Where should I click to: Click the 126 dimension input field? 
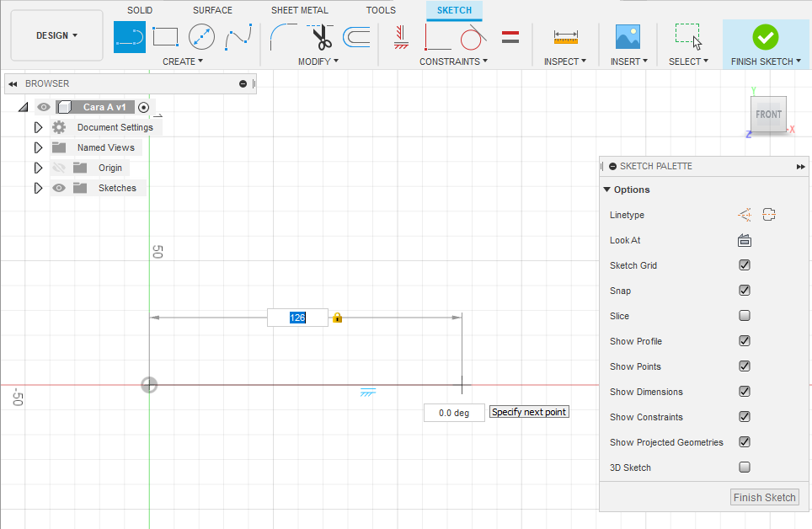click(x=297, y=318)
